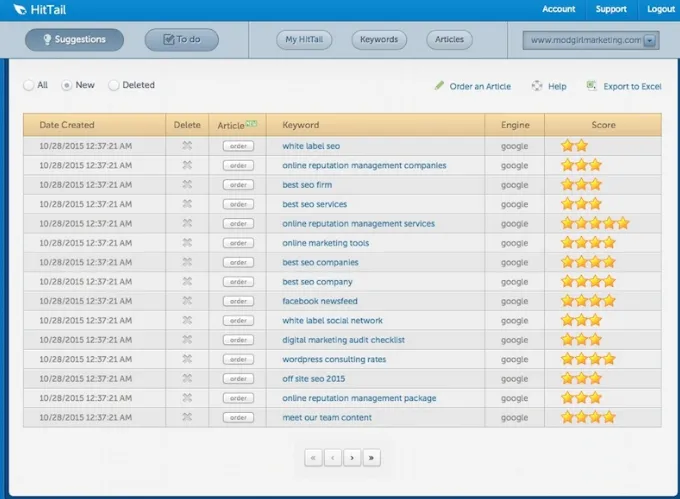Open 'white label social network' keyword

[x=332, y=320]
